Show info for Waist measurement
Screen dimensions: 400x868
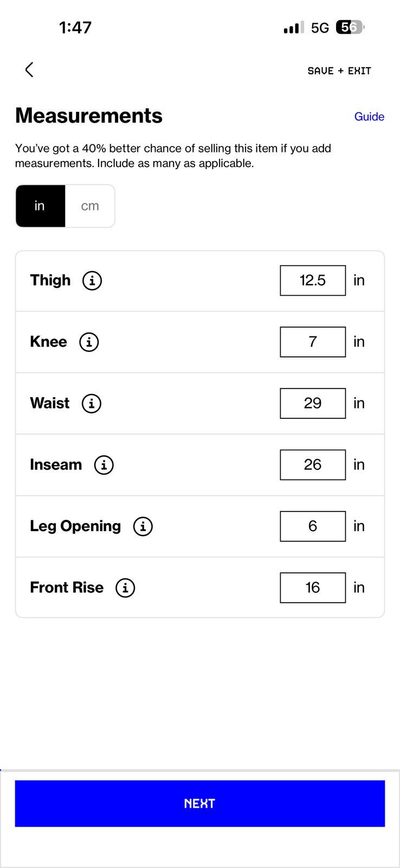[x=92, y=403]
